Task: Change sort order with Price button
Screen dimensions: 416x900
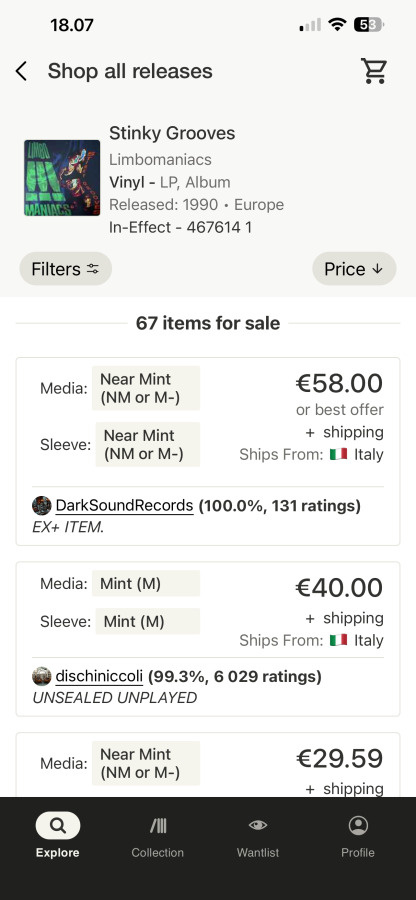Action: click(x=354, y=269)
